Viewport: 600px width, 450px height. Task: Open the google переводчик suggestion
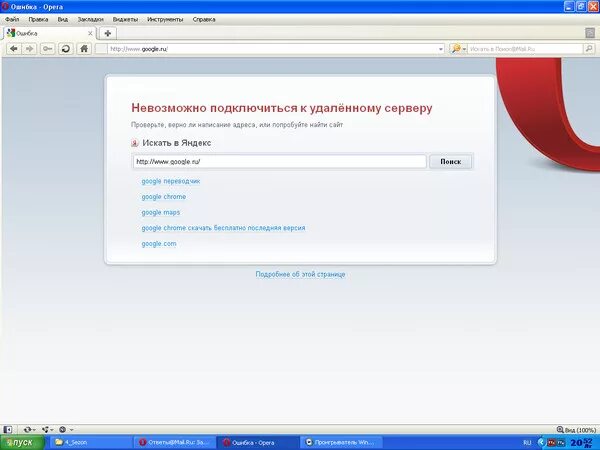coord(171,181)
